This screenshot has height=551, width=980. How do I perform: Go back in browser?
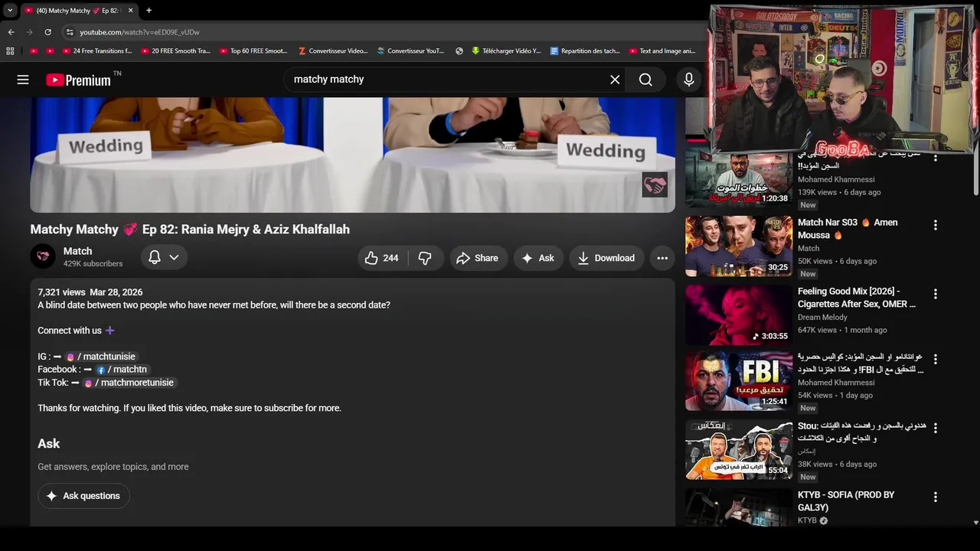pyautogui.click(x=11, y=32)
